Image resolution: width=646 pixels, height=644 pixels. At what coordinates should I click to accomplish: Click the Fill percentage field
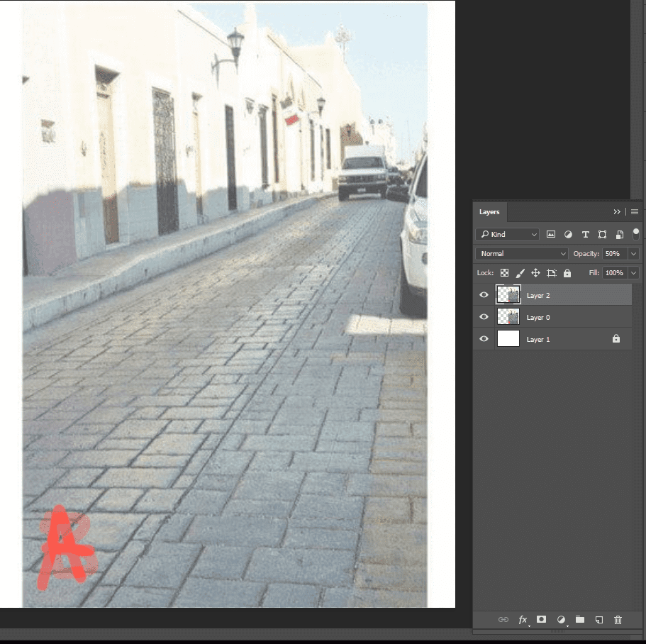click(x=614, y=273)
